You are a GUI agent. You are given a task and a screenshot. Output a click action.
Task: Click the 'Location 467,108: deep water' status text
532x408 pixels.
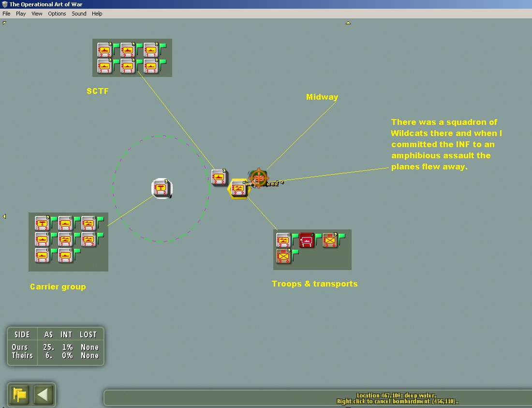tap(396, 395)
